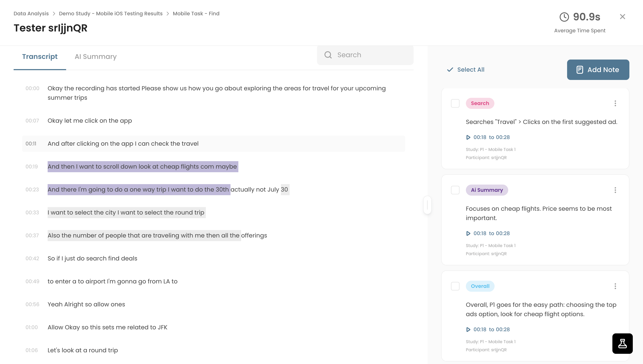Select all notes
The height and width of the screenshot is (364, 643).
click(466, 70)
